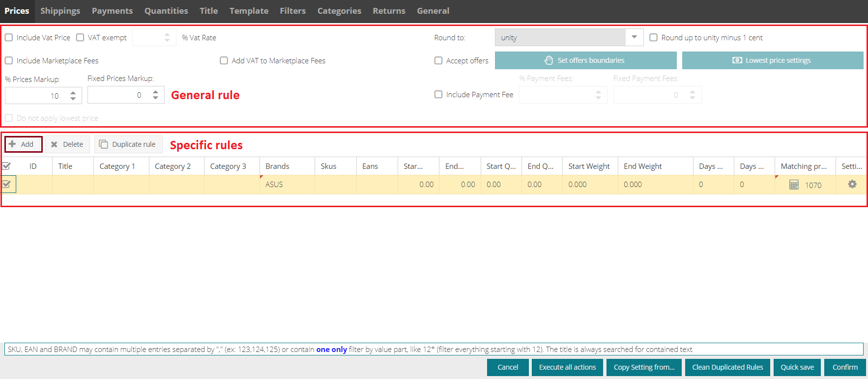Image resolution: width=868 pixels, height=379 pixels.
Task: Enable Round up to unity minus 1 cent
Action: coord(654,38)
